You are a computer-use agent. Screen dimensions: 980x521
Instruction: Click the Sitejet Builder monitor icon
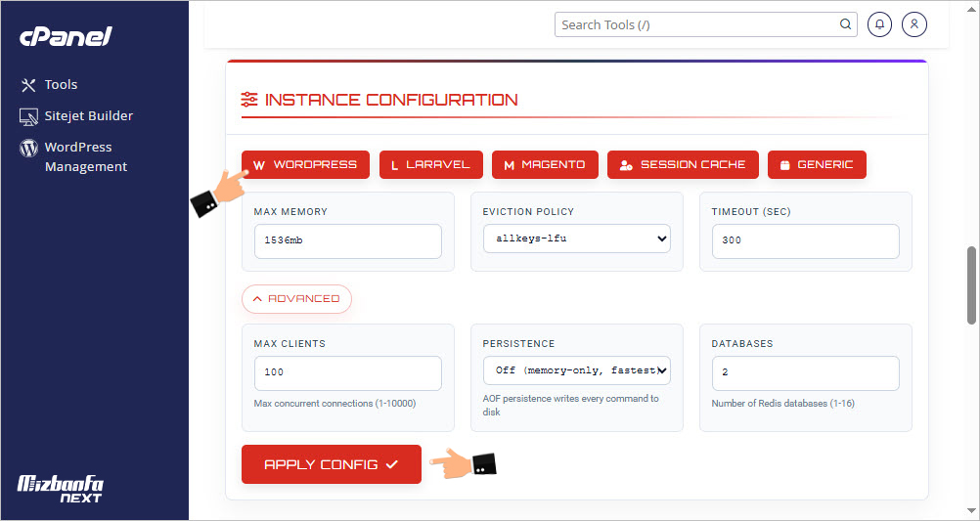(28, 117)
